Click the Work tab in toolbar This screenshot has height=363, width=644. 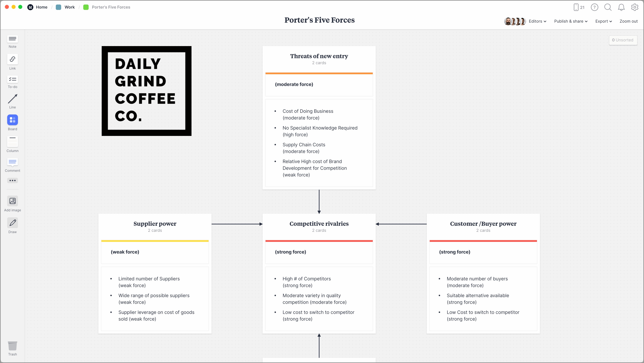click(x=69, y=7)
